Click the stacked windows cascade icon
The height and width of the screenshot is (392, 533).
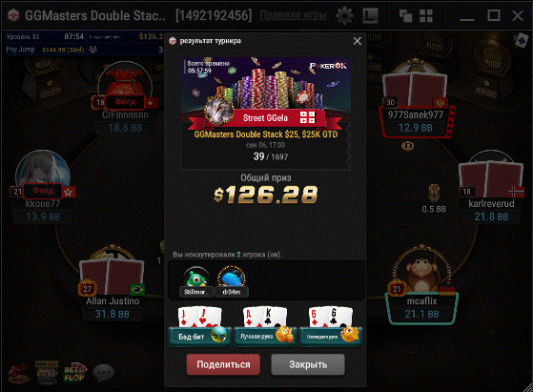tap(405, 15)
